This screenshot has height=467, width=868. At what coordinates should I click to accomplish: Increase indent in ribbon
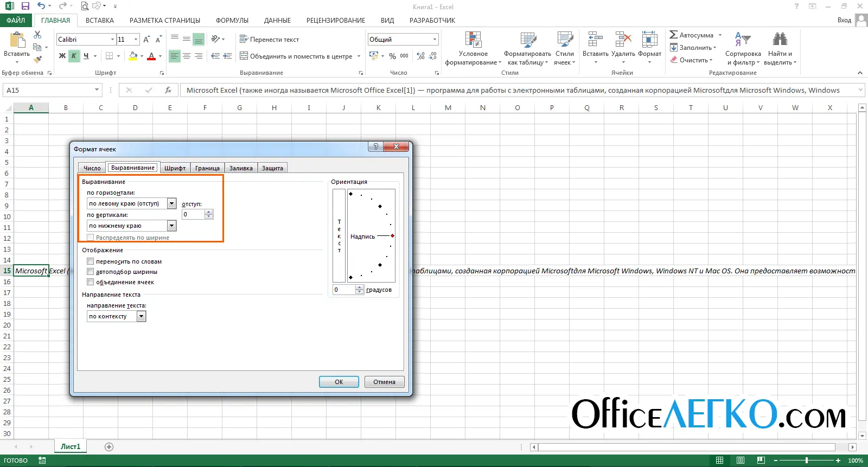point(227,56)
